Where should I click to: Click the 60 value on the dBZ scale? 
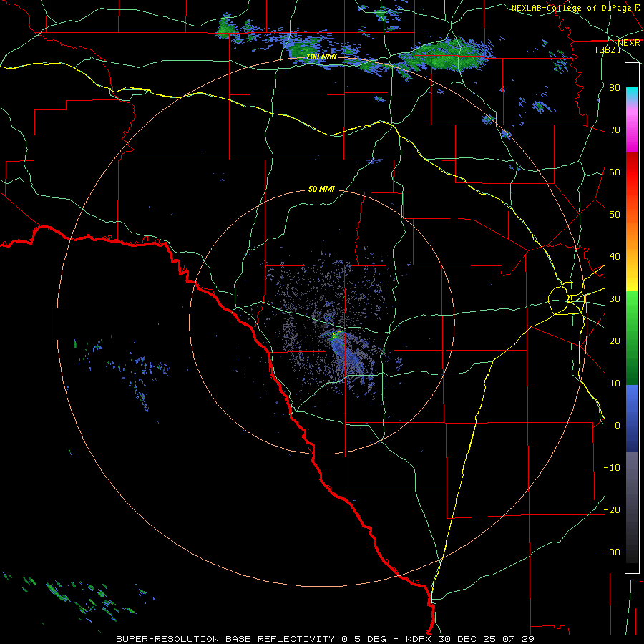coord(615,172)
